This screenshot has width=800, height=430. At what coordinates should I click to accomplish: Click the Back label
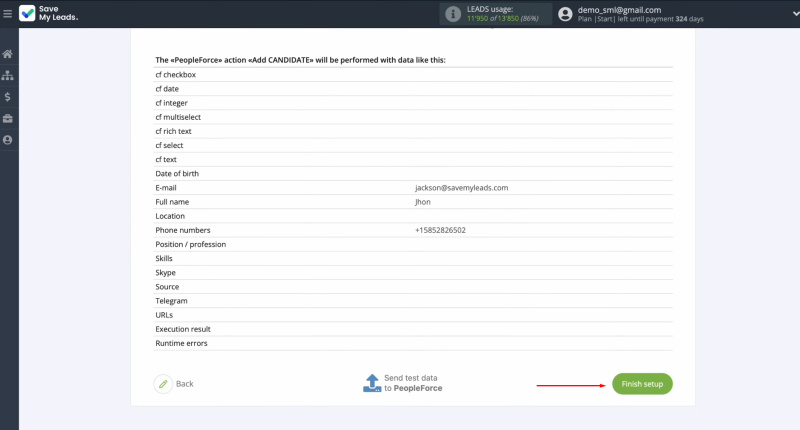pos(185,384)
